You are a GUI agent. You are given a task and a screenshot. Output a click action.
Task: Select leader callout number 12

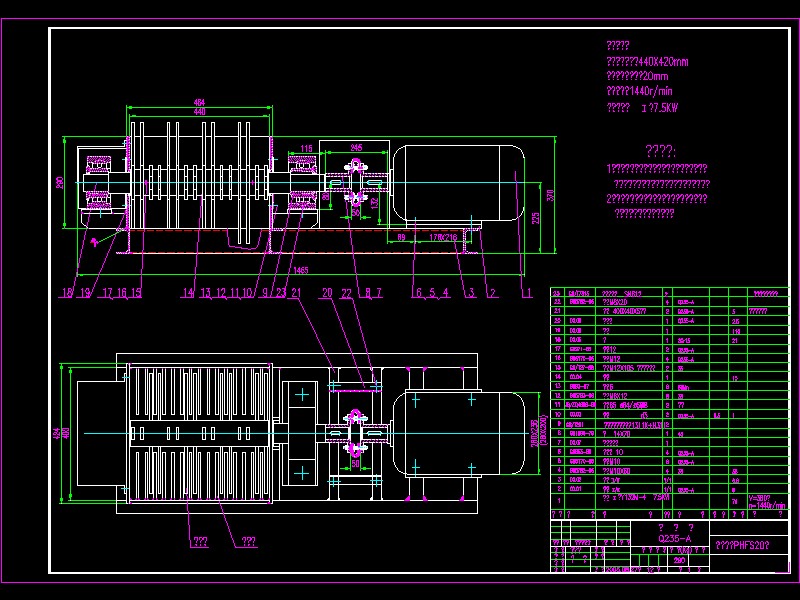pos(221,293)
